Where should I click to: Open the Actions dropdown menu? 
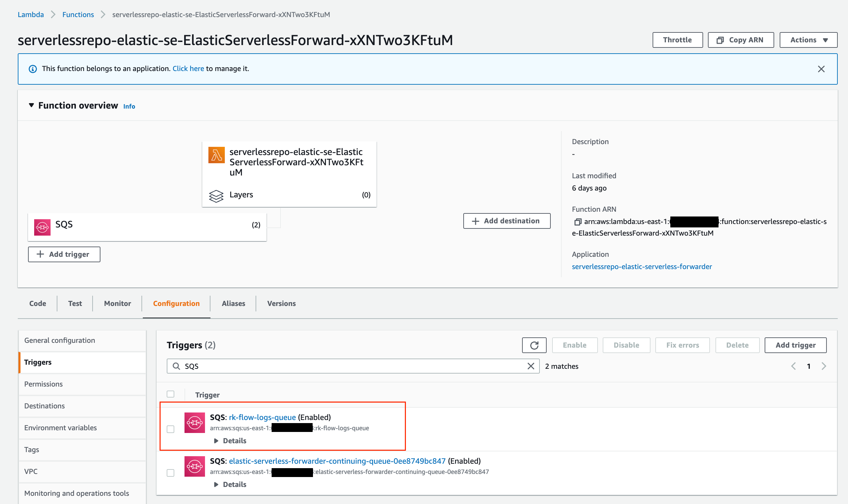(808, 40)
